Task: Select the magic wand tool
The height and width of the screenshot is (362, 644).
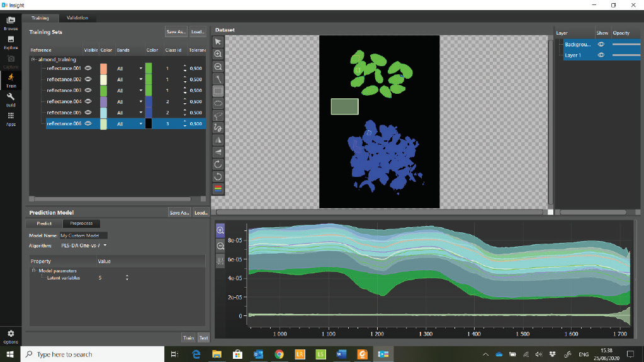Action: [x=218, y=78]
